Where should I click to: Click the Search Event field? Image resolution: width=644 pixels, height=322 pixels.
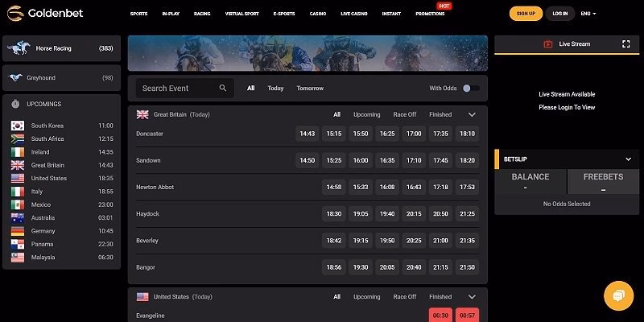[185, 88]
